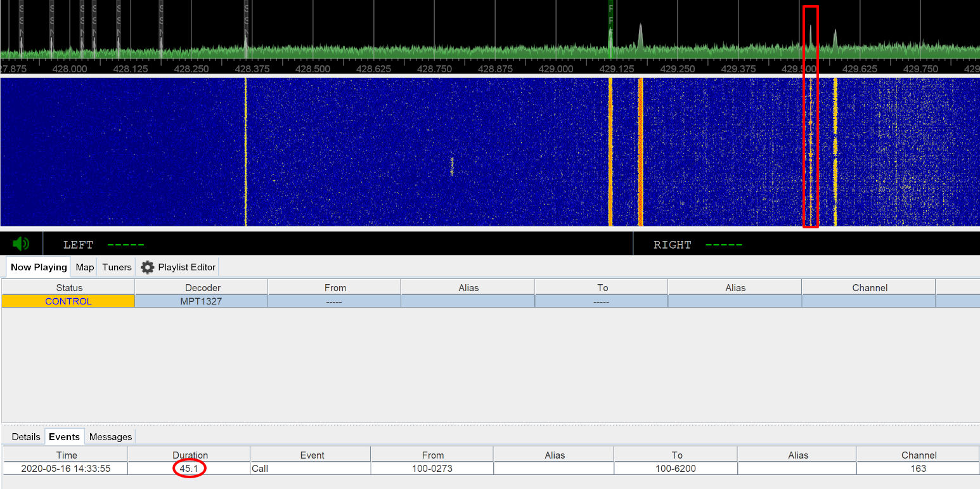Screen dimensions: 980x489
Task: Select the Now Playing tab
Action: [37, 267]
